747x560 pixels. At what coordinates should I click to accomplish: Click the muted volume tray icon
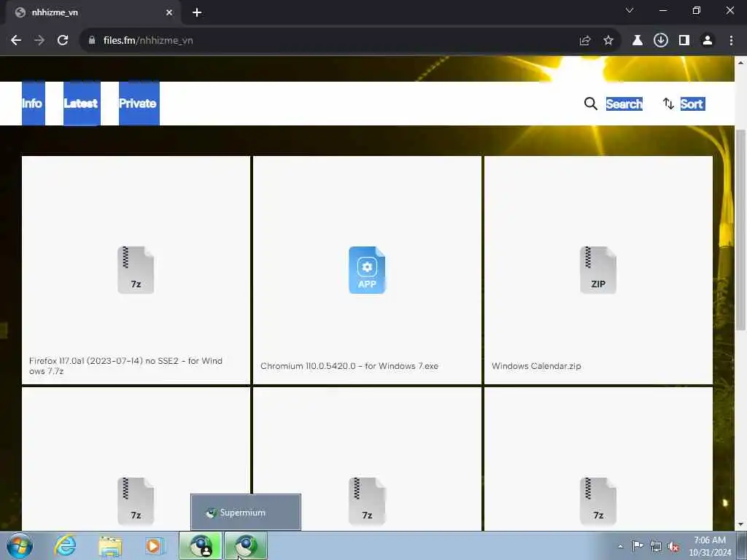pyautogui.click(x=673, y=546)
